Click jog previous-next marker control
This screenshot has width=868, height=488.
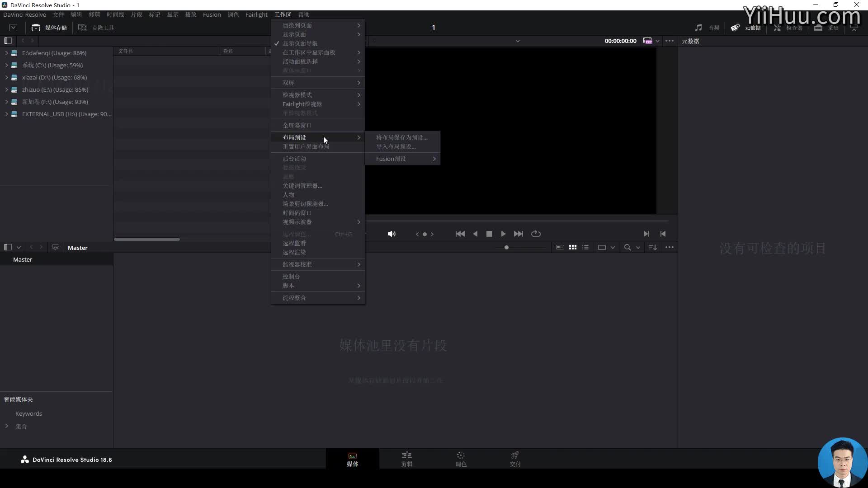point(425,234)
